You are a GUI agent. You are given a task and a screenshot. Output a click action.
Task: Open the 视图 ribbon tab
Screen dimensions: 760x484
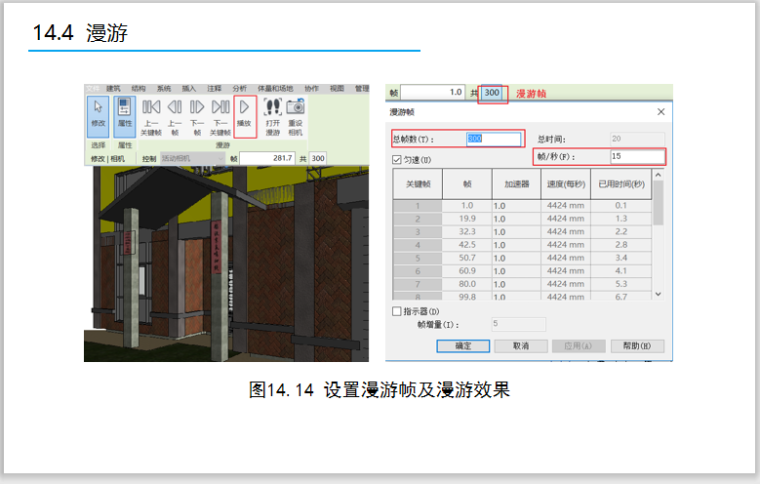(x=337, y=88)
